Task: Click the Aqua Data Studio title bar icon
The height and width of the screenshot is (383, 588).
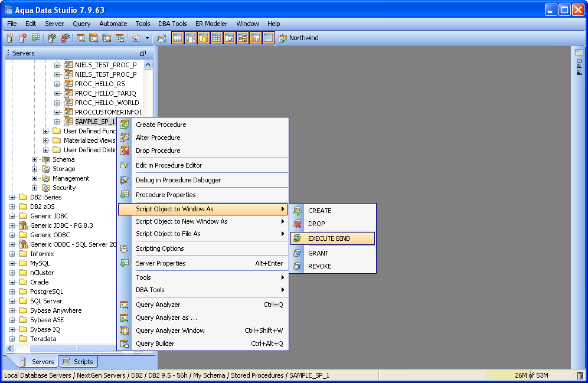Action: point(8,10)
